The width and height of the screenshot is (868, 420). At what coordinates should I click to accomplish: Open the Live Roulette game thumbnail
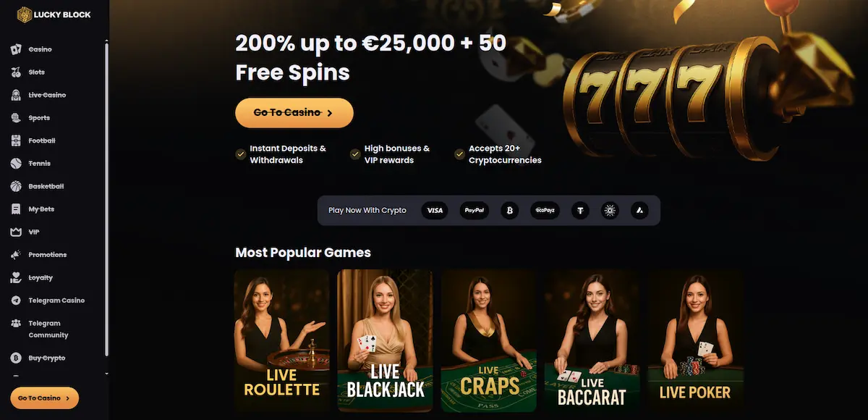click(281, 340)
